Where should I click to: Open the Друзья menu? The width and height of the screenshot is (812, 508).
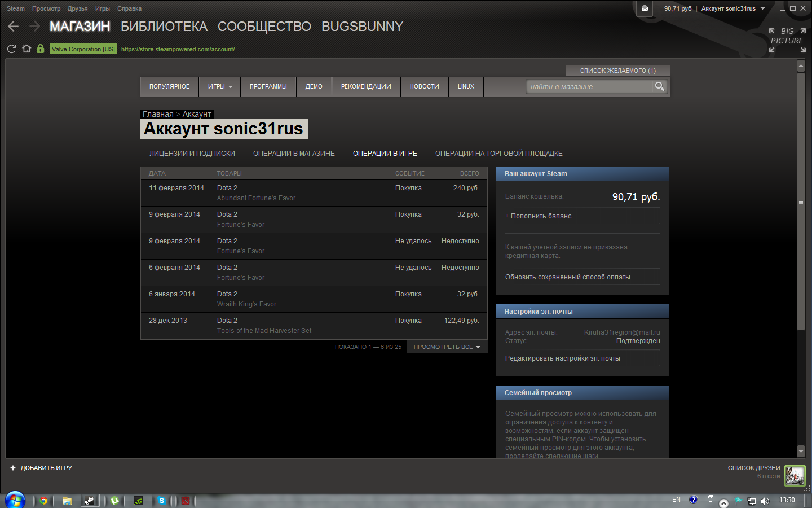tap(77, 8)
